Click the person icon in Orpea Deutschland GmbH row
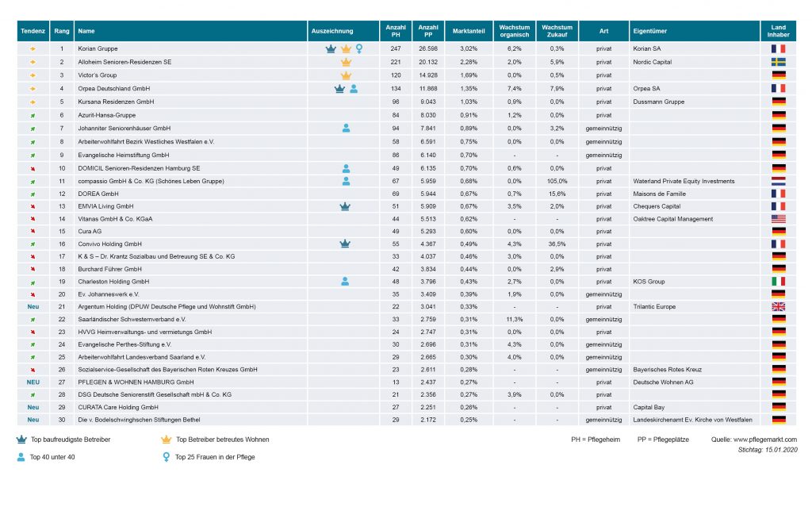The image size is (812, 530). pyautogui.click(x=354, y=89)
